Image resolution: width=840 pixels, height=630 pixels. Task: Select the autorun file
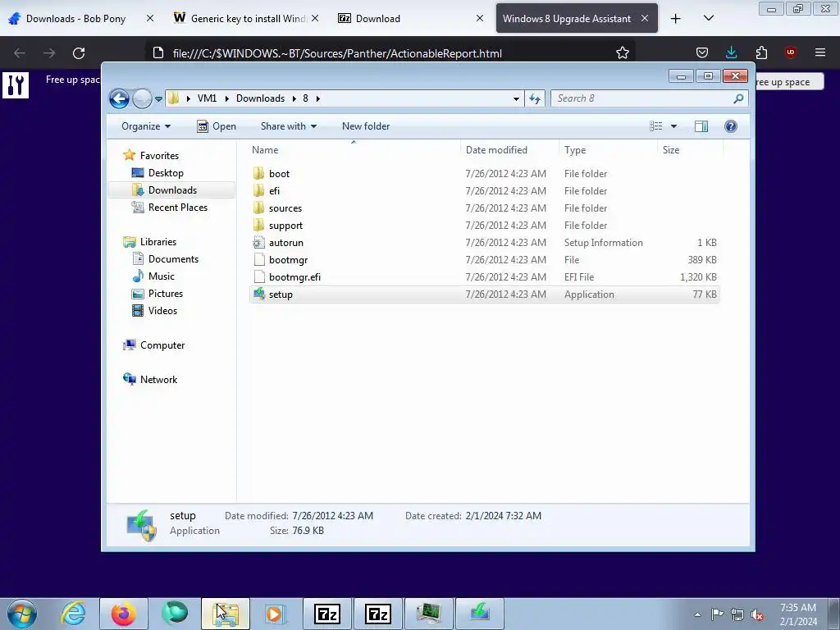(x=484, y=243)
